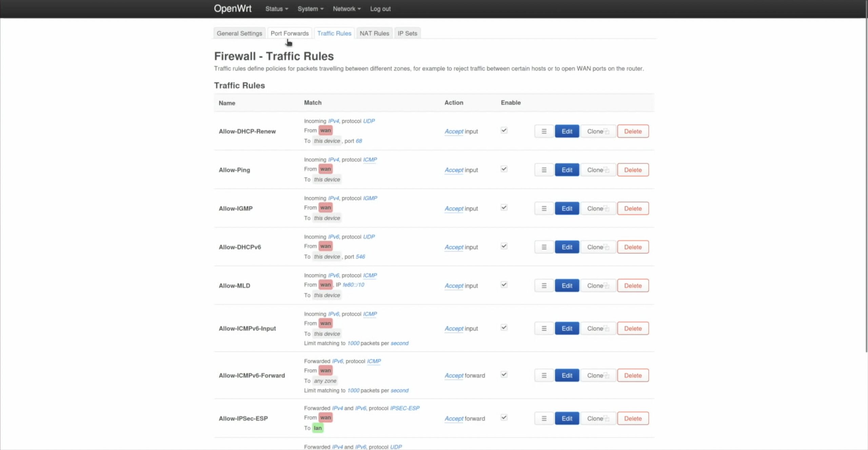Image resolution: width=868 pixels, height=450 pixels.
Task: Click reorder handle for Allow-ICMPv6-Input rule
Action: click(x=544, y=328)
